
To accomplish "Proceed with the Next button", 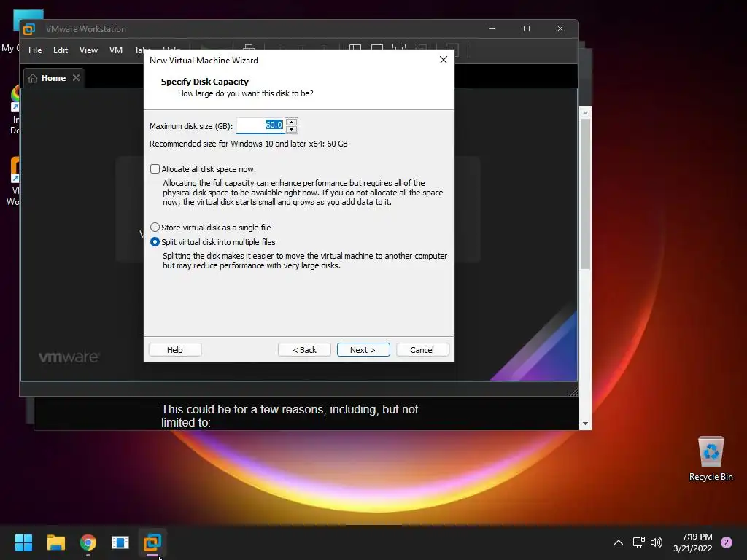I will tap(363, 350).
